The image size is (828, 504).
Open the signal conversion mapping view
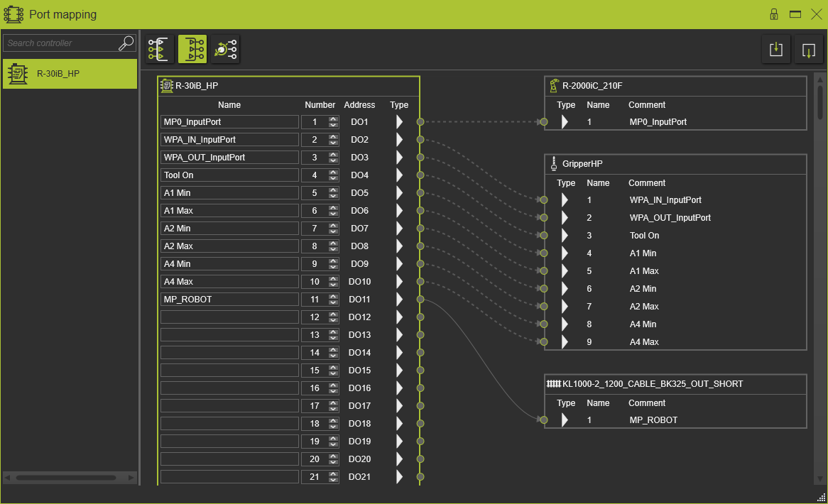[x=226, y=48]
